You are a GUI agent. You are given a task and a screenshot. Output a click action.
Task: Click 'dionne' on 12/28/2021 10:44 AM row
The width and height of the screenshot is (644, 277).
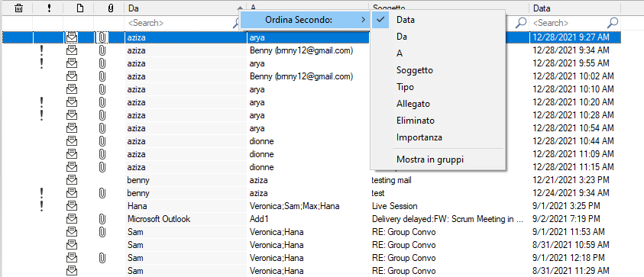[261, 141]
